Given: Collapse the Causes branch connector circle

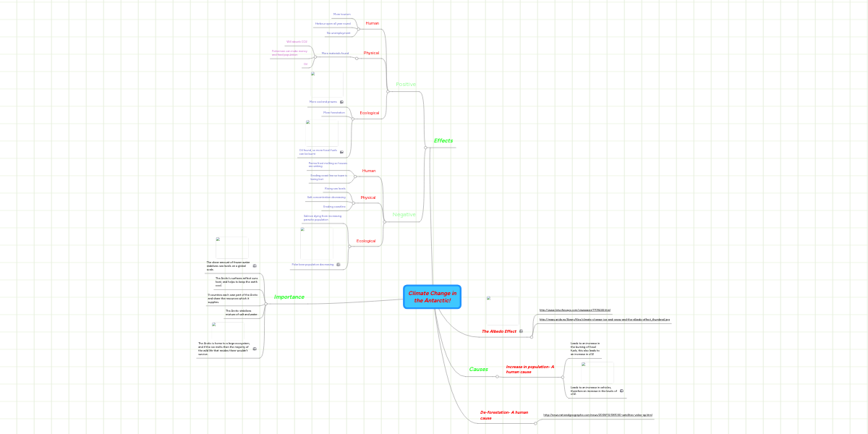Looking at the screenshot, I should (497, 376).
